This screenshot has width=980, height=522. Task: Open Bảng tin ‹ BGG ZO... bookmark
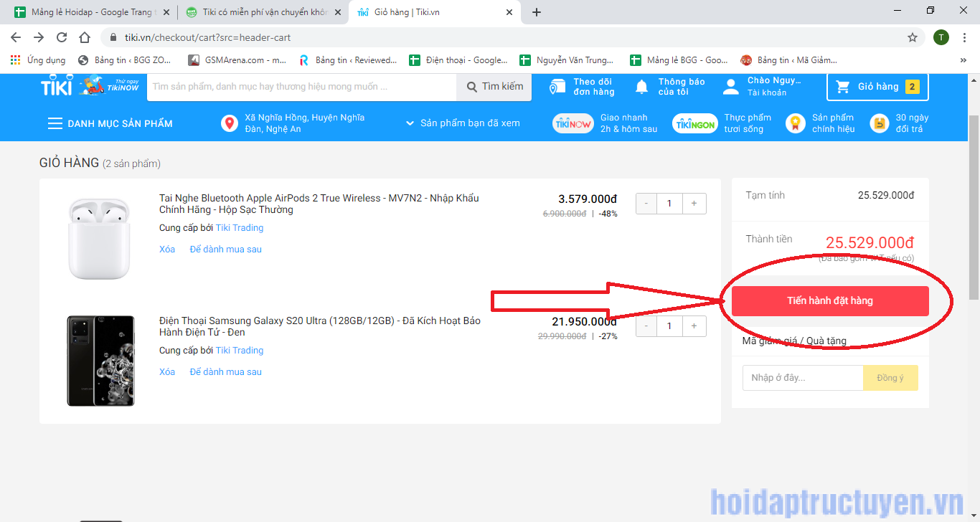tap(124, 60)
